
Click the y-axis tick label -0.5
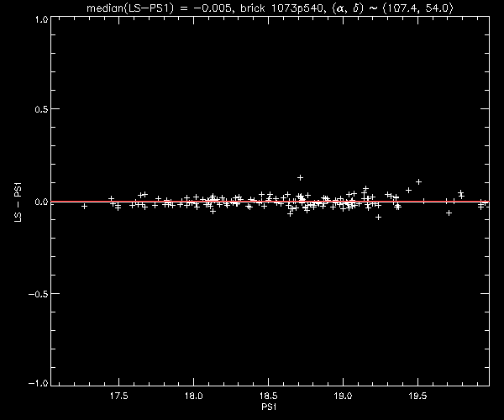point(39,294)
